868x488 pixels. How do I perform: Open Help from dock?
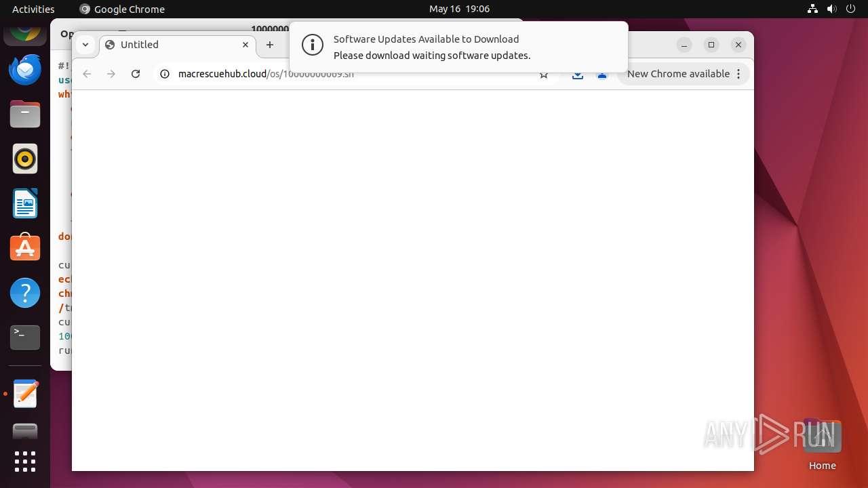click(x=25, y=293)
